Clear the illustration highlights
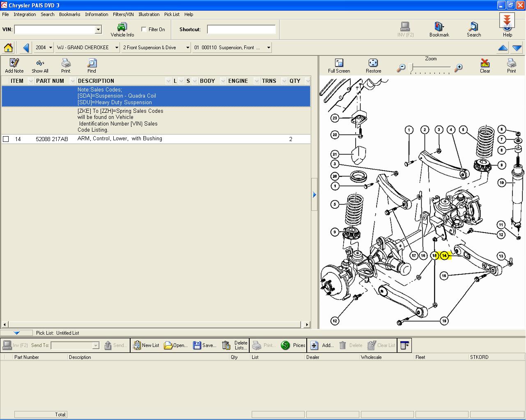526x420 pixels. coord(485,66)
